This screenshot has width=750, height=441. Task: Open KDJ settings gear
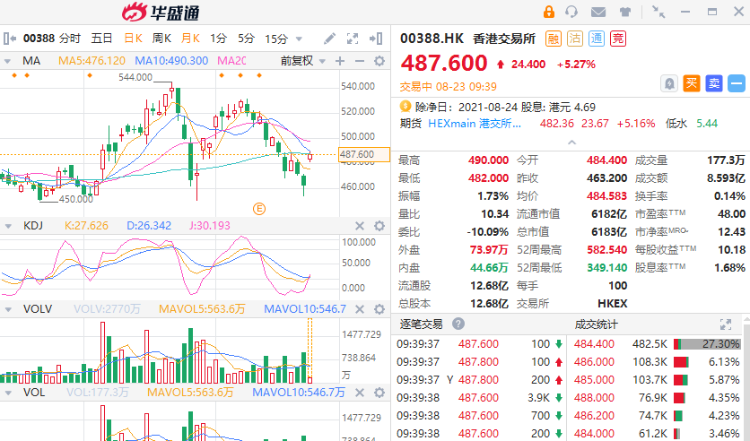379,226
